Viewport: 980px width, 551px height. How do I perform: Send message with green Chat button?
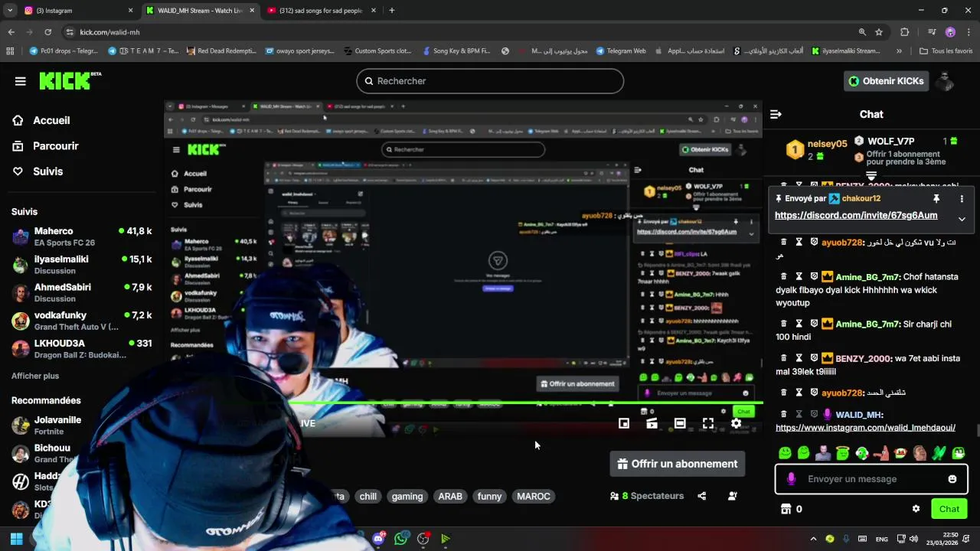949,509
